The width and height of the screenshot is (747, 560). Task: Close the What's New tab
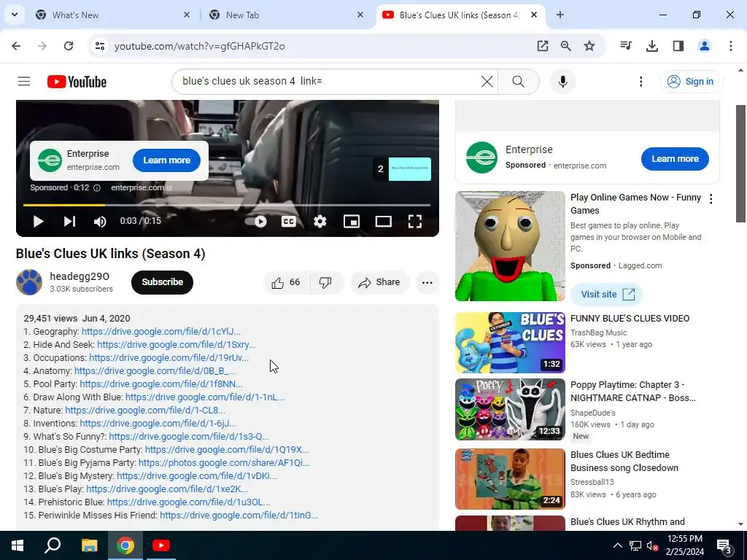click(x=187, y=15)
